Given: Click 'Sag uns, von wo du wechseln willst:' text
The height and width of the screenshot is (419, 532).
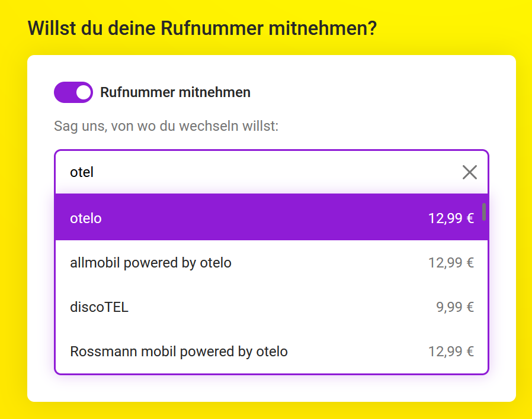Looking at the screenshot, I should (166, 126).
